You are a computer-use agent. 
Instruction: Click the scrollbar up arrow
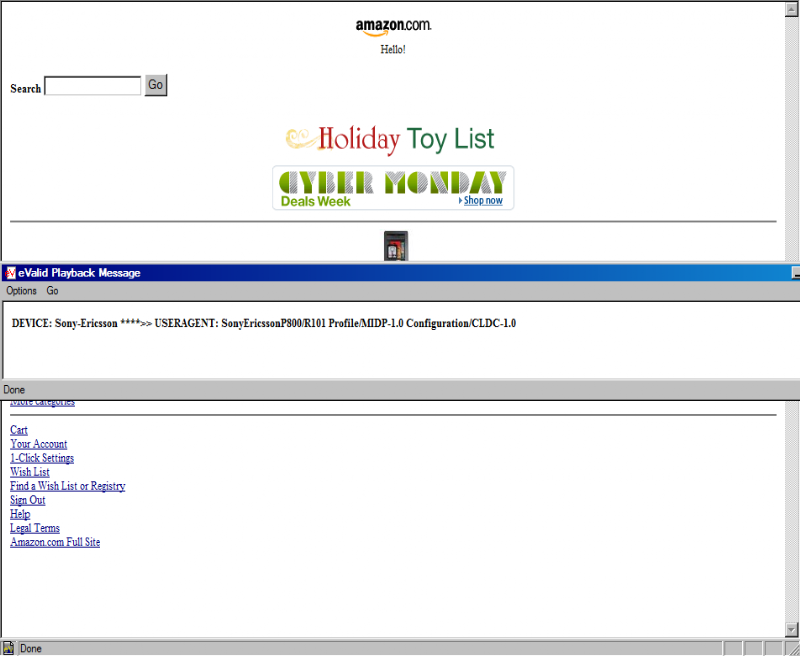(791, 10)
